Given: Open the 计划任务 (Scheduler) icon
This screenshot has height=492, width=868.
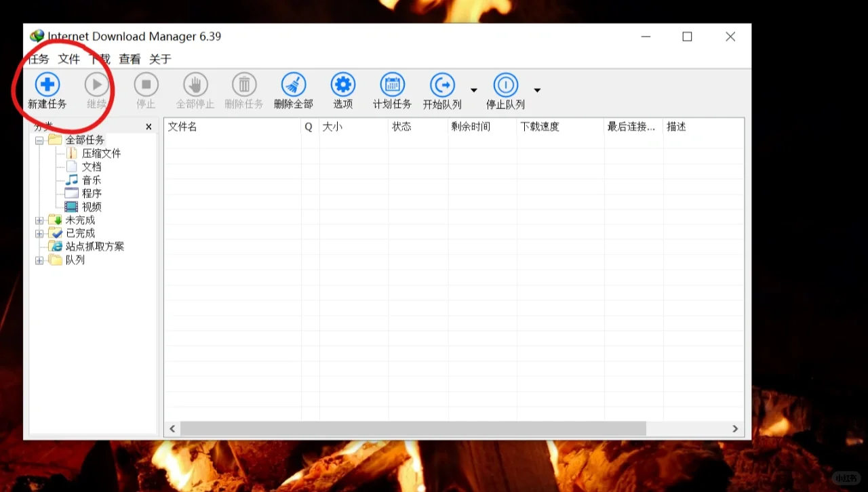Looking at the screenshot, I should tap(392, 84).
